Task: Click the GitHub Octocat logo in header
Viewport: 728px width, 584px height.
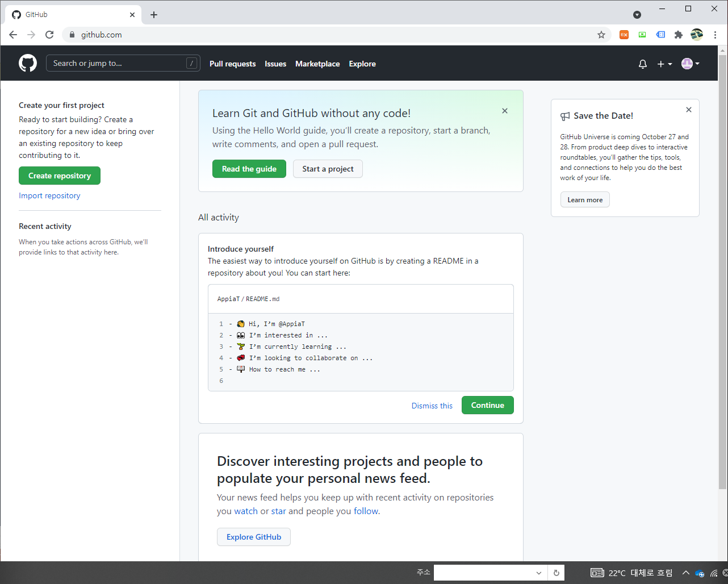Action: (28, 63)
